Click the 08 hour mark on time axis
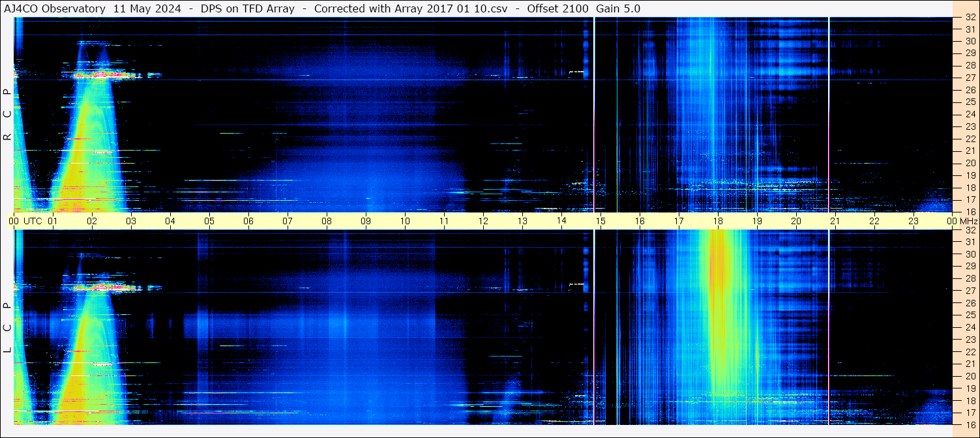Image resolution: width=980 pixels, height=438 pixels. point(327,221)
